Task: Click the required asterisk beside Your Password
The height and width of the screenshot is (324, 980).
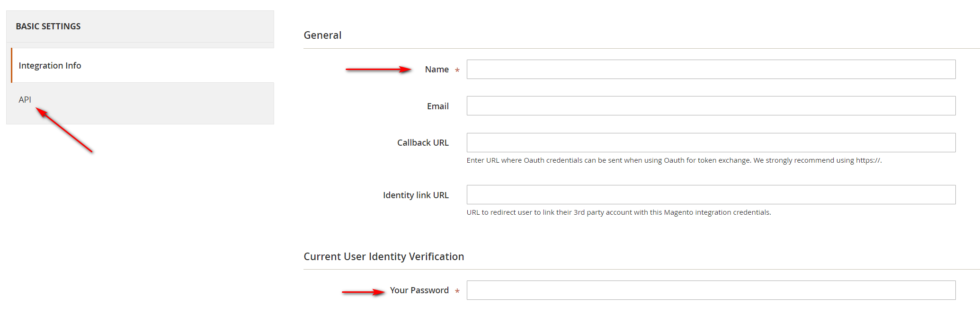Action: 457,291
